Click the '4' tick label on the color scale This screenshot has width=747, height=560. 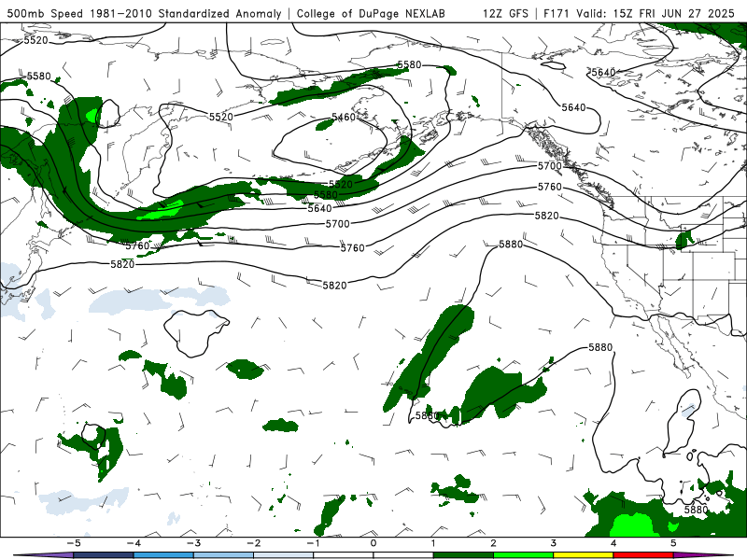(x=613, y=543)
